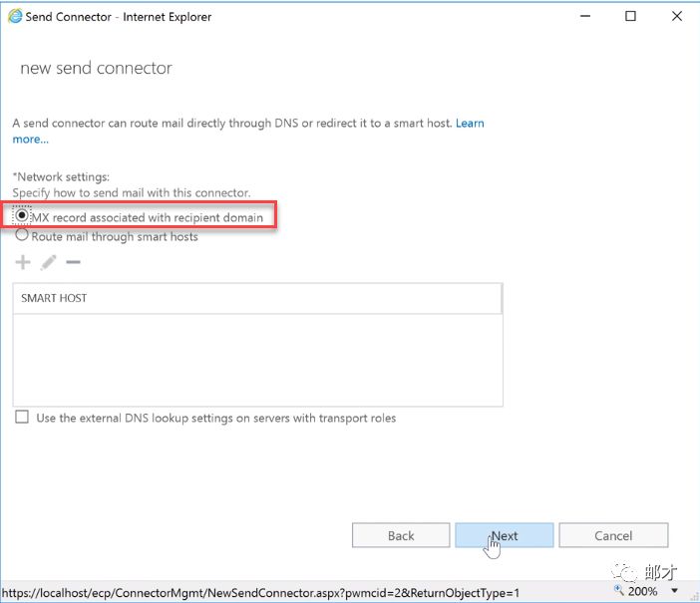Maximize the Send Connector window

click(x=630, y=17)
